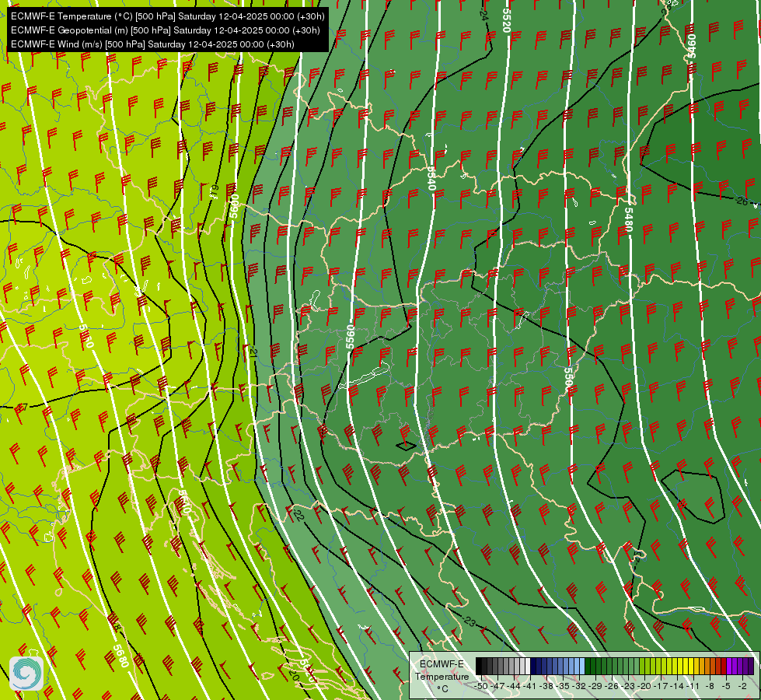Click the -19 isotherm label

point(215,191)
